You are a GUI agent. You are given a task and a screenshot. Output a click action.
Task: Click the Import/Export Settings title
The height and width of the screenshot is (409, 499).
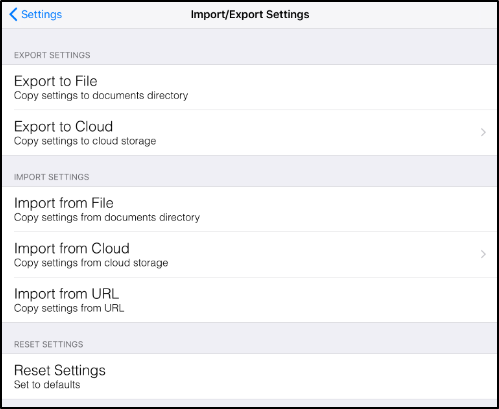tap(250, 14)
